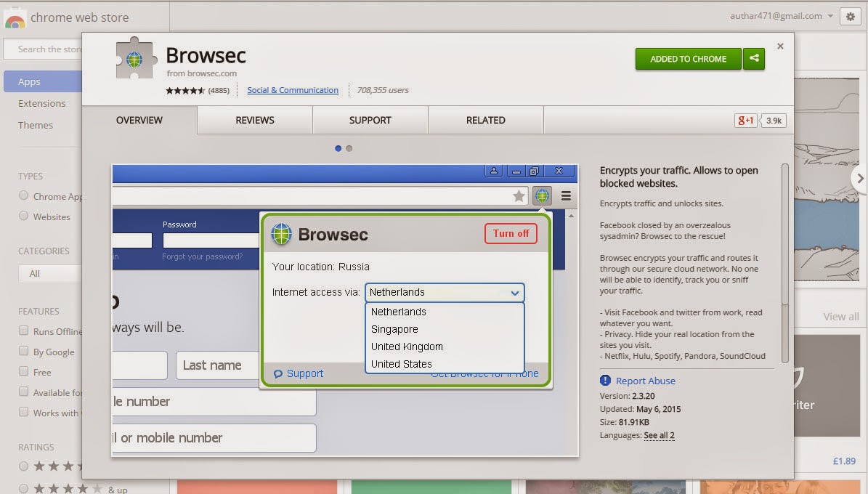Click the Chrome Web Store logo
The image size is (868, 494).
[15, 18]
